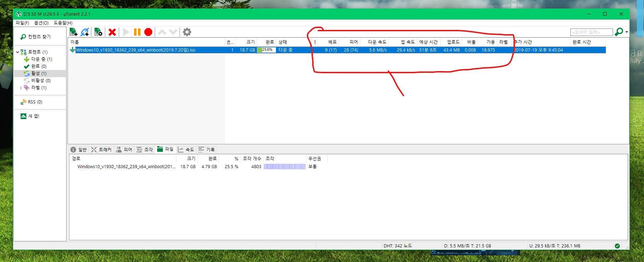Open the 파일(F) menu
The width and height of the screenshot is (644, 262).
pos(22,23)
